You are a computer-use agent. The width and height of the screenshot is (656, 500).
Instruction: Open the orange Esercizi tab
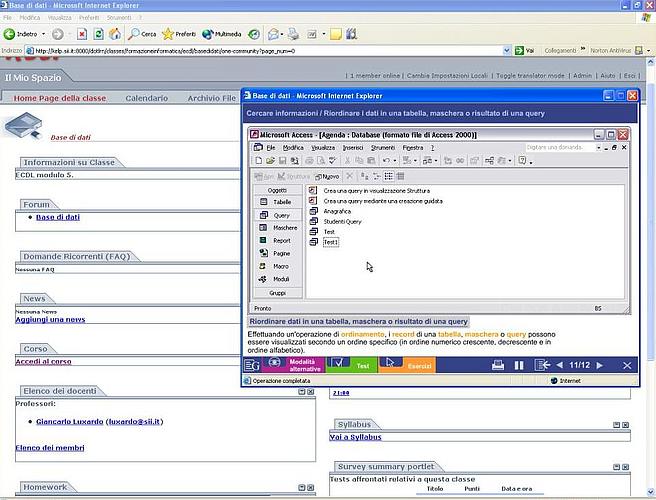[x=407, y=366]
